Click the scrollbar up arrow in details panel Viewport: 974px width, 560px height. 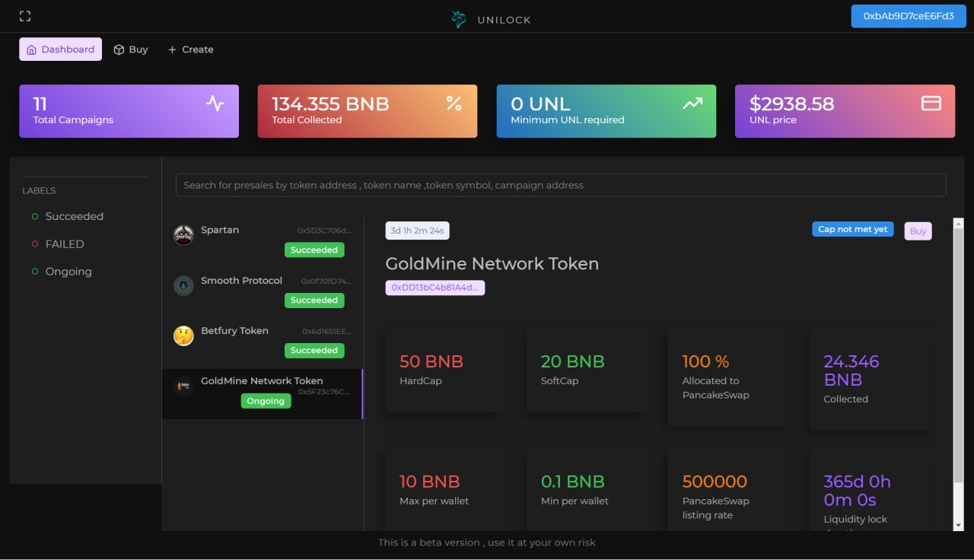[x=958, y=223]
